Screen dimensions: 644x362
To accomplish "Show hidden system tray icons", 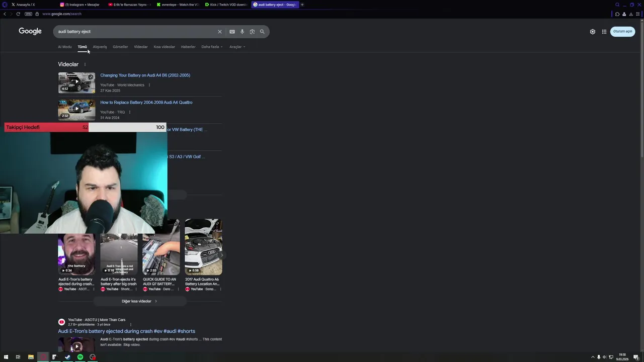I will click(592, 357).
